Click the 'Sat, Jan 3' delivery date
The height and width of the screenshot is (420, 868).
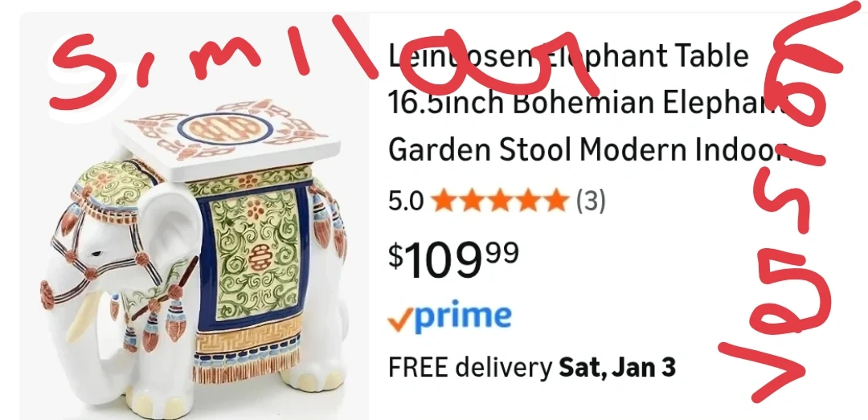pos(617,367)
